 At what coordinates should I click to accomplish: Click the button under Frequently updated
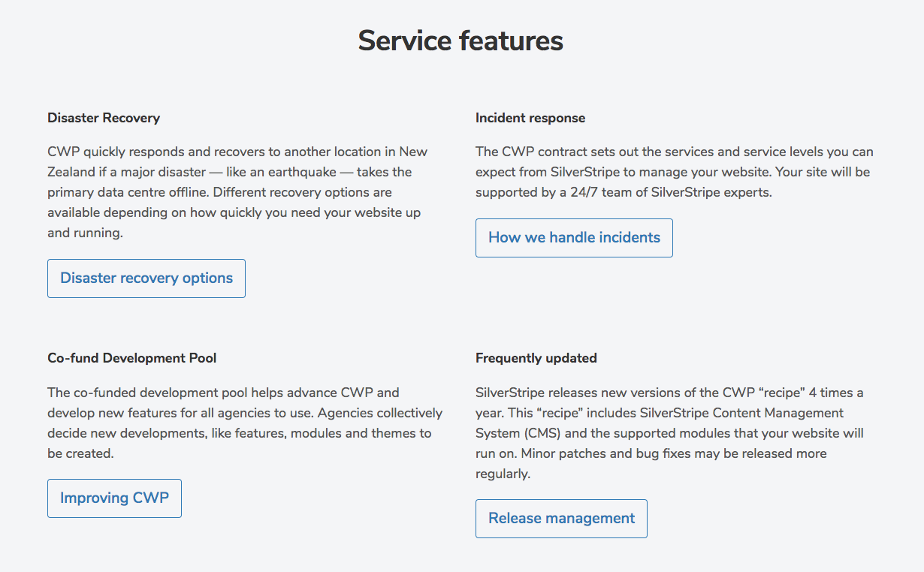pyautogui.click(x=560, y=518)
